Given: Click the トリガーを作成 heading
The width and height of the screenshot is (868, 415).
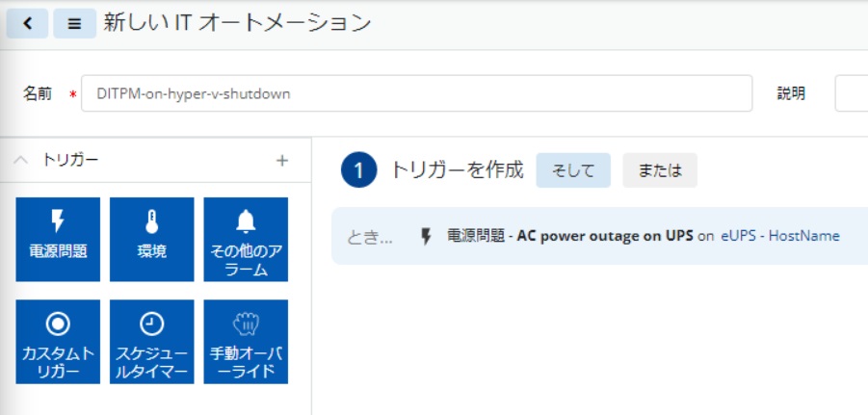Looking at the screenshot, I should tap(458, 170).
